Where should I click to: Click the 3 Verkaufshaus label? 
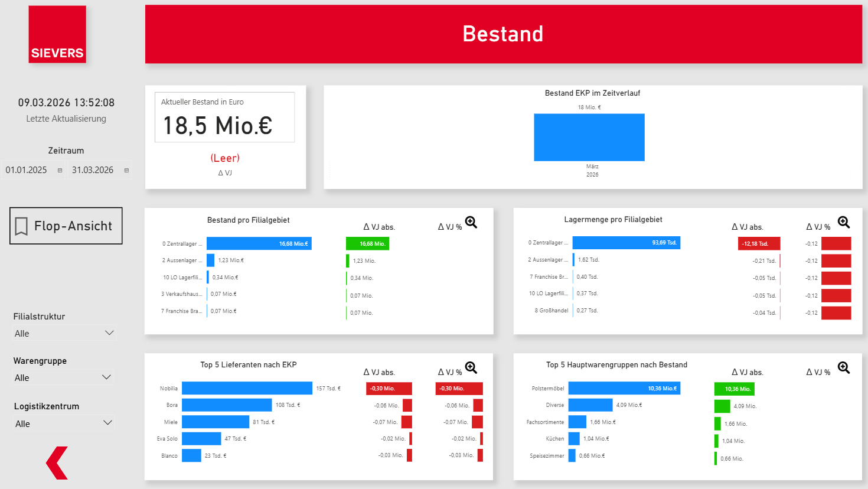click(x=182, y=294)
